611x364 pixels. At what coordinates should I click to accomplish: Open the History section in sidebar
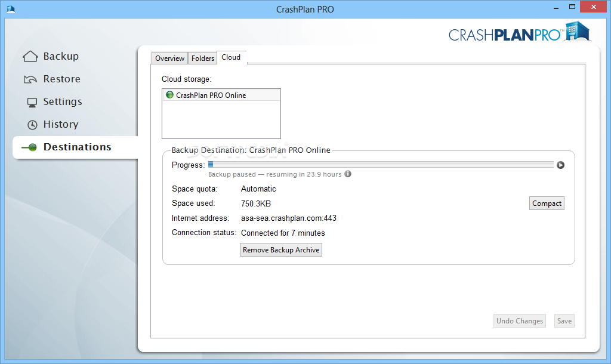[x=61, y=124]
